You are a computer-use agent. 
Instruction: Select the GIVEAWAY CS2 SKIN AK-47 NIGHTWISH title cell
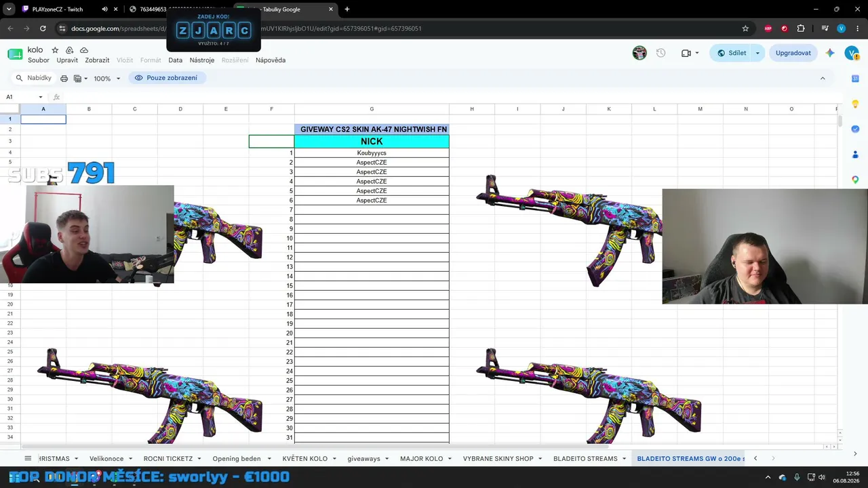pyautogui.click(x=372, y=129)
